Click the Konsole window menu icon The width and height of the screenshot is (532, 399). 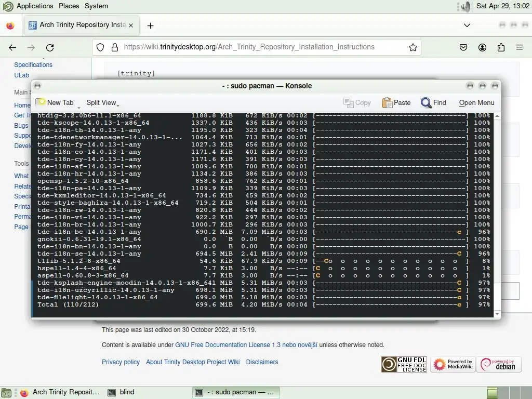click(x=37, y=86)
